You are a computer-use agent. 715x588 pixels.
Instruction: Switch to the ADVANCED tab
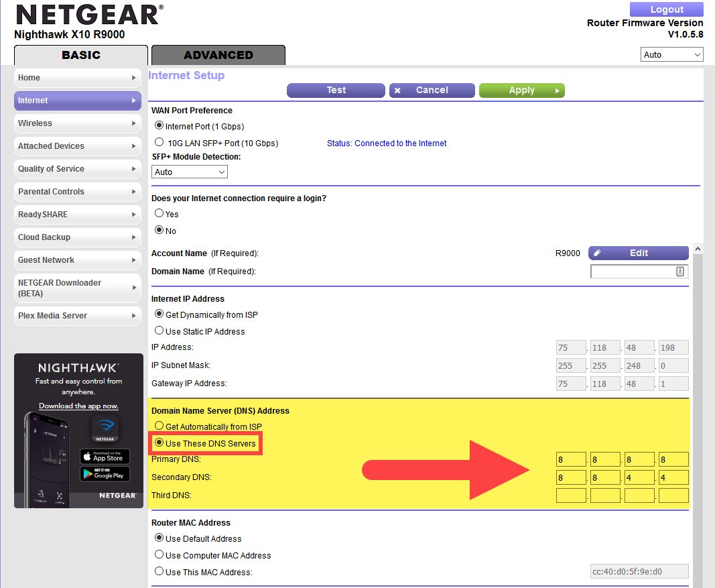coord(218,55)
